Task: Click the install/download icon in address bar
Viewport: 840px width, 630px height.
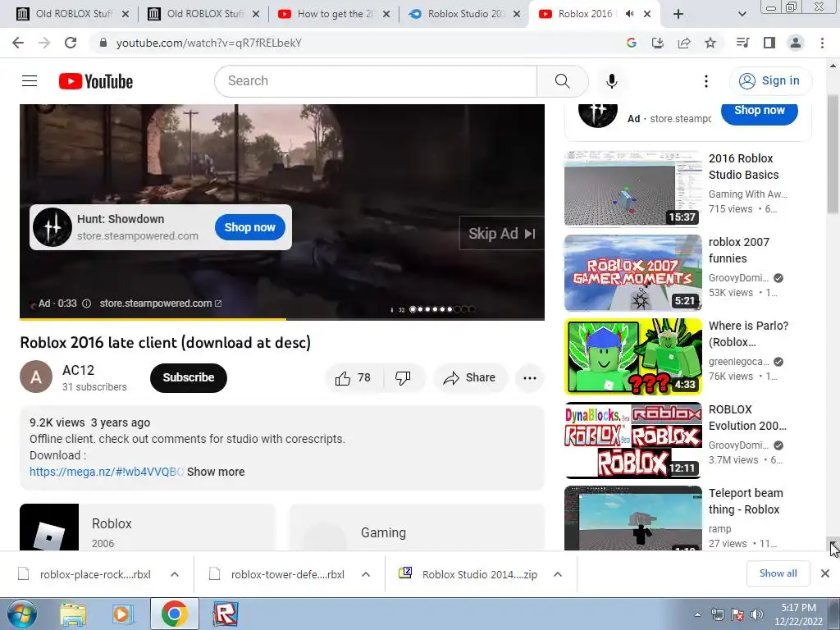Action: pos(658,43)
